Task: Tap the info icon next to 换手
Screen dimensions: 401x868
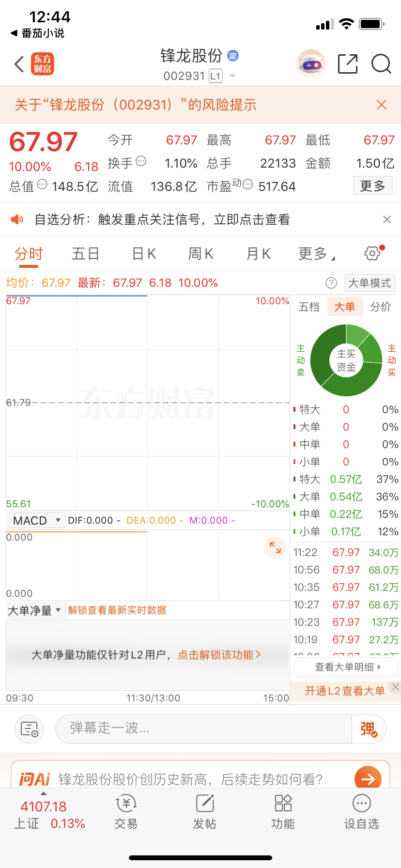Action: pos(141,161)
